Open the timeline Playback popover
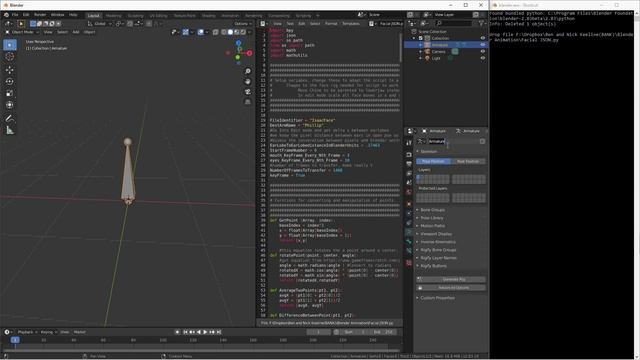The height and width of the screenshot is (360, 640). [27, 332]
